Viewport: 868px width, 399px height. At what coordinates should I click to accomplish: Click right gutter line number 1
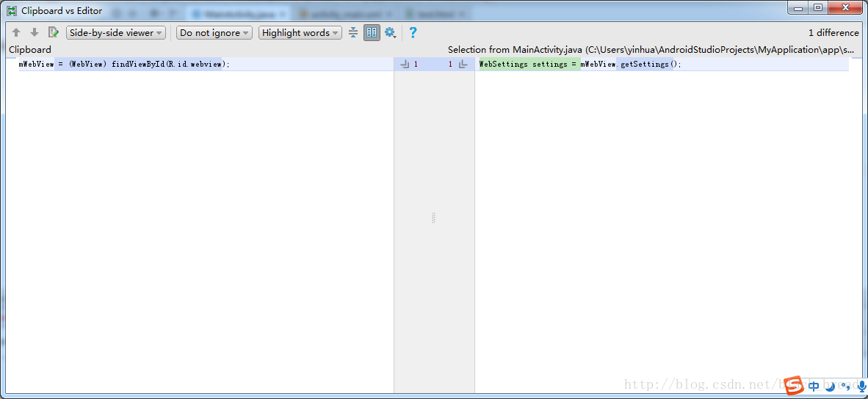[x=450, y=65]
